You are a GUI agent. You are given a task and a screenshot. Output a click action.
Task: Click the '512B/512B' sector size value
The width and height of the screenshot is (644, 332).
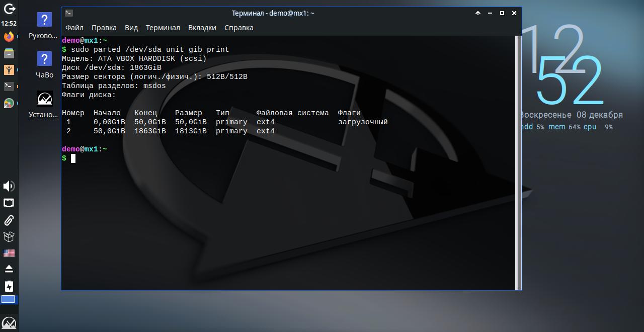pyautogui.click(x=227, y=76)
